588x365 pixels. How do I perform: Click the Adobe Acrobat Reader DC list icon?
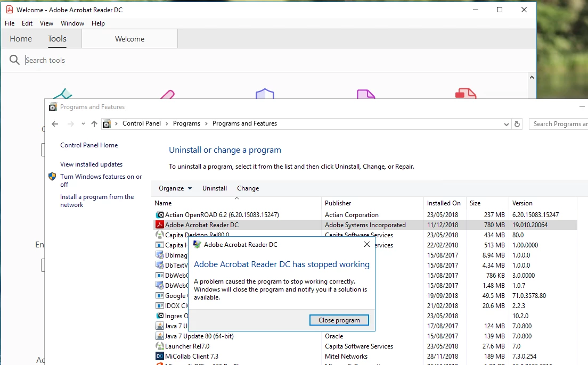click(x=160, y=225)
